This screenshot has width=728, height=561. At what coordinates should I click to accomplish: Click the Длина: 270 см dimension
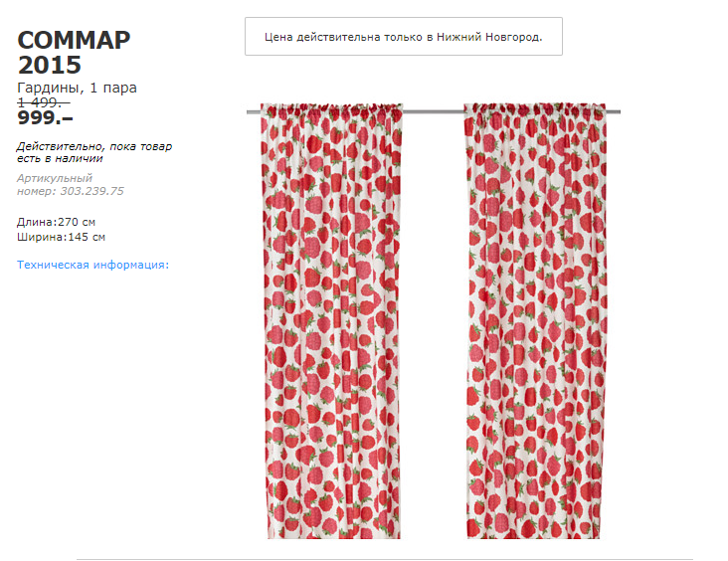[x=56, y=222]
